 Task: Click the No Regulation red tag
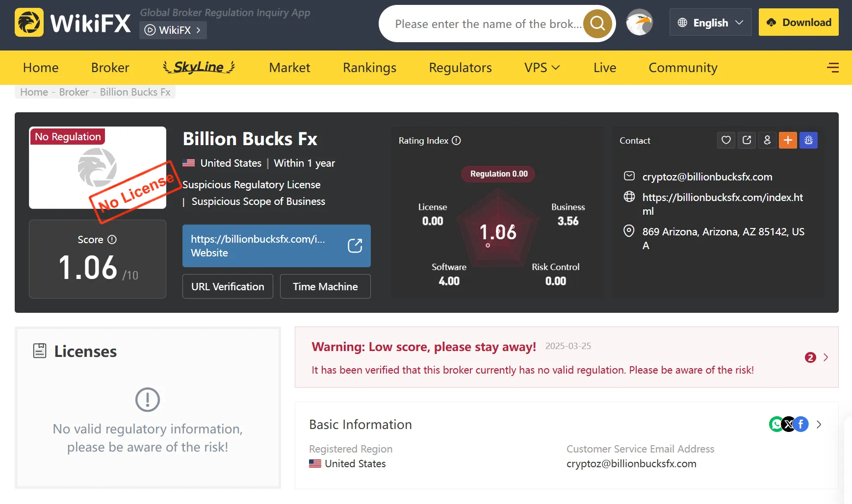68,137
